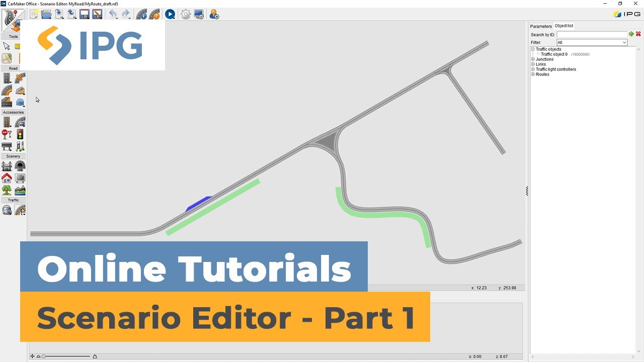This screenshot has width=644, height=362.
Task: Open road info with blue badge icon
Action: [x=142, y=14]
